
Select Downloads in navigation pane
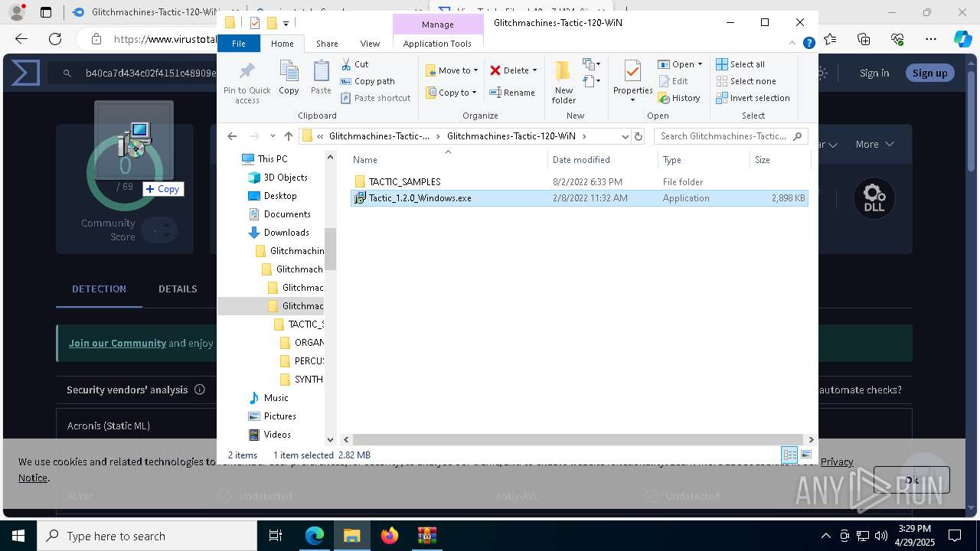(286, 233)
